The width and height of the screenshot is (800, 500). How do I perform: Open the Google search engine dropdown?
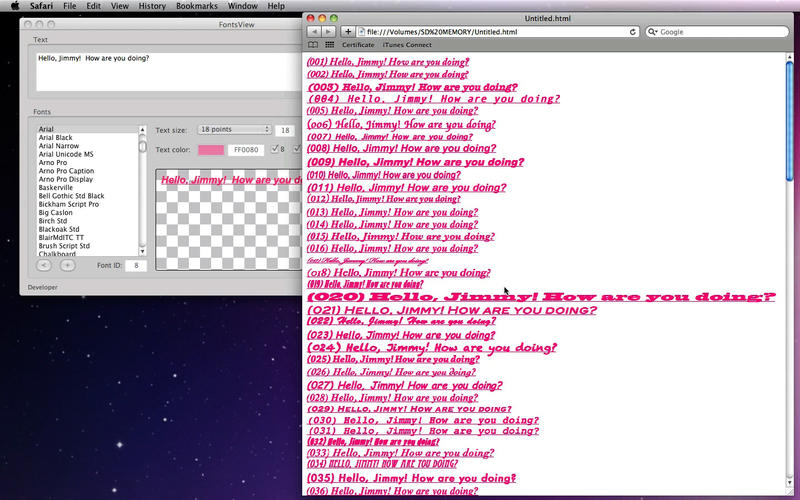(x=654, y=32)
